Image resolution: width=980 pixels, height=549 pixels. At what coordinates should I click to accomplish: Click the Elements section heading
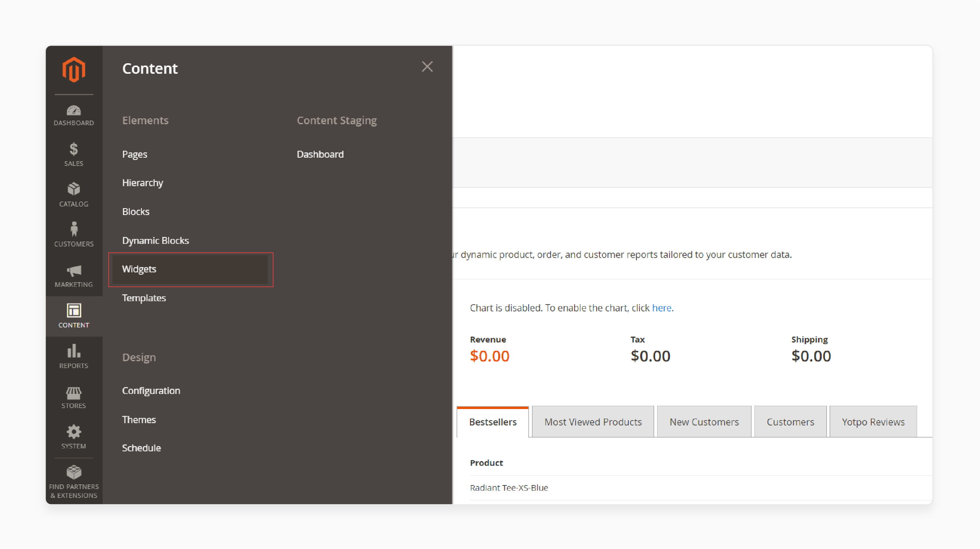coord(145,120)
